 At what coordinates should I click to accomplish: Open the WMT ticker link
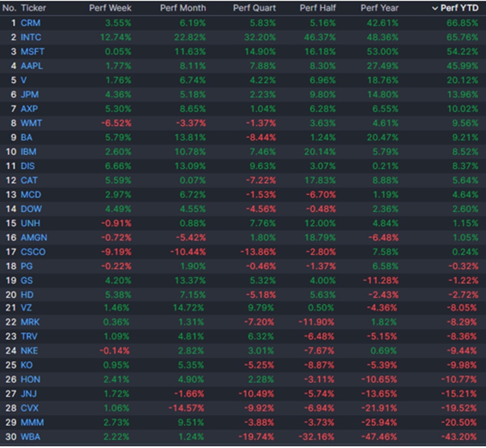click(x=31, y=123)
